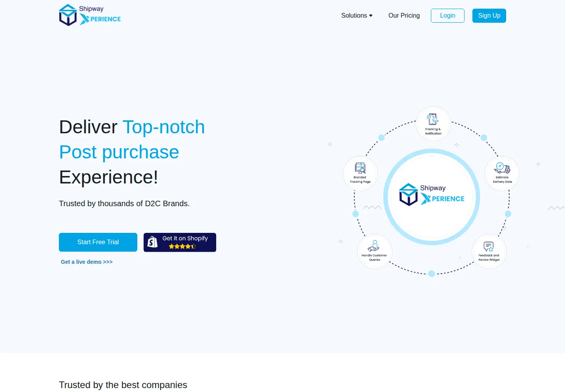Start the free trial
Image resolution: width=565 pixels, height=392 pixels.
coord(98,242)
